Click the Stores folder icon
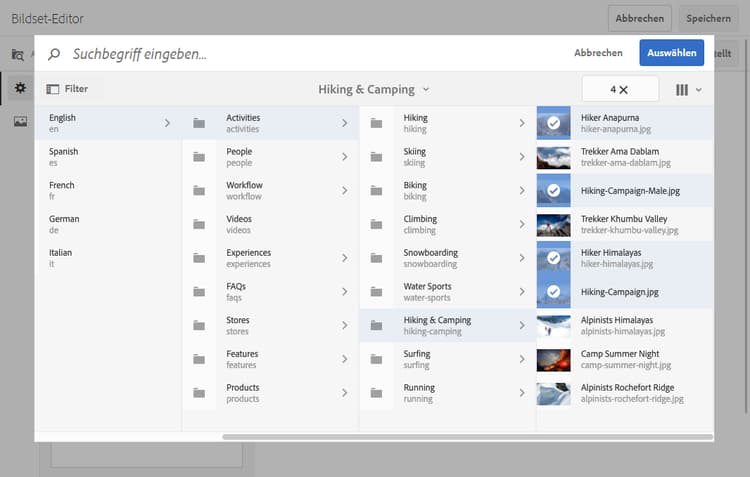The height and width of the screenshot is (477, 750). click(199, 326)
